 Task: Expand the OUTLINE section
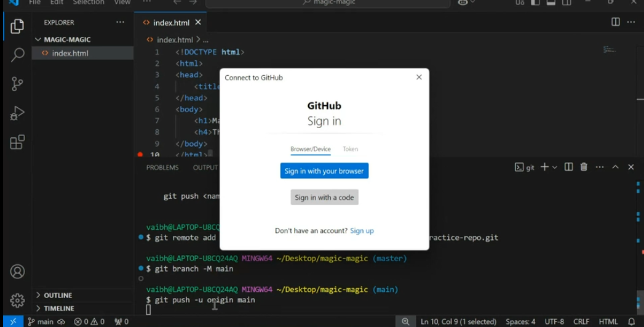click(58, 296)
